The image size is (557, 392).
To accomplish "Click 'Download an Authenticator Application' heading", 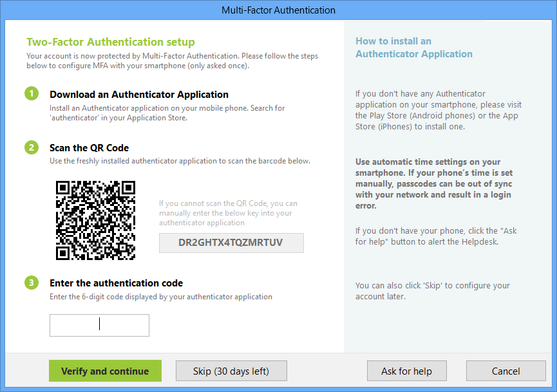I will click(139, 95).
